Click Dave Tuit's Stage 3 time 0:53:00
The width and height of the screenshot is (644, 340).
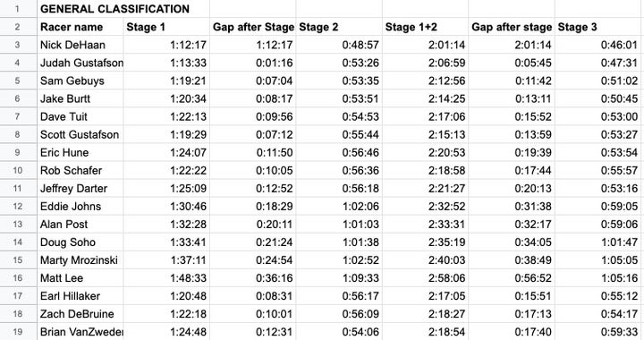pos(599,116)
